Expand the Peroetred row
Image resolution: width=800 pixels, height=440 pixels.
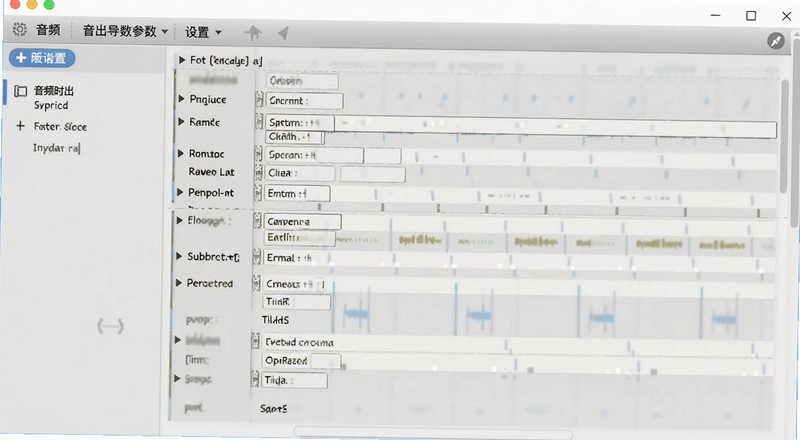point(179,283)
